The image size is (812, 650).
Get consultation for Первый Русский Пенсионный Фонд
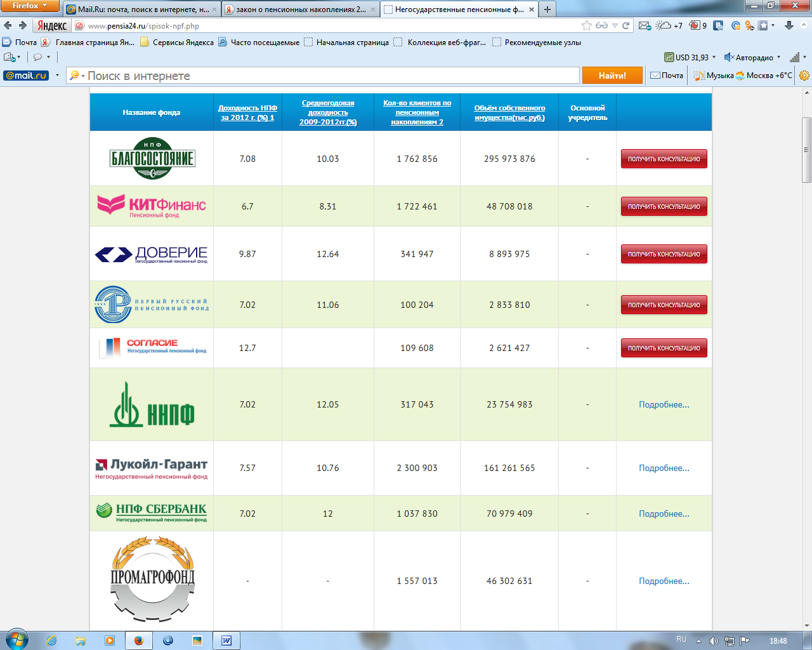[x=664, y=305]
